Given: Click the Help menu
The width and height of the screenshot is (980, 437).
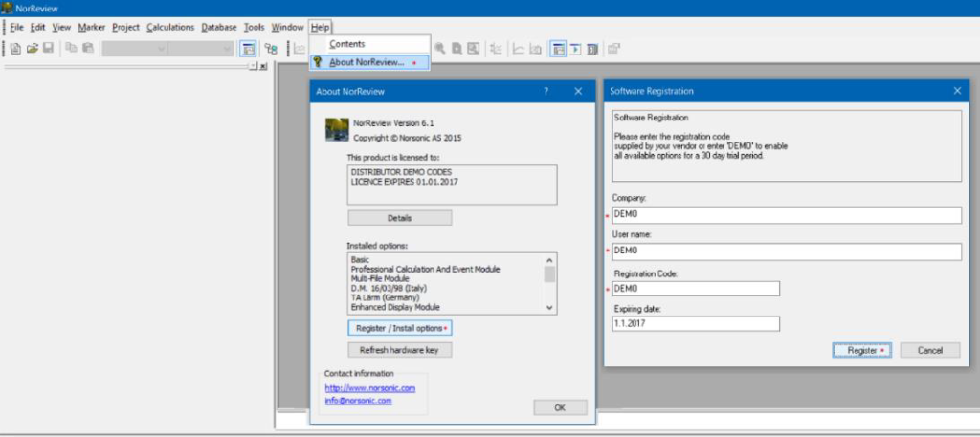Looking at the screenshot, I should pyautogui.click(x=320, y=28).
